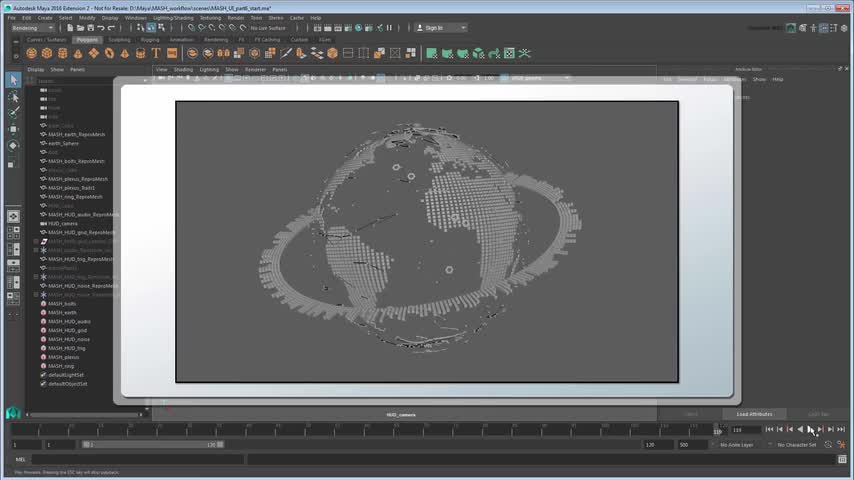Open the shelf options menu button
The height and width of the screenshot is (480, 854).
click(16, 56)
